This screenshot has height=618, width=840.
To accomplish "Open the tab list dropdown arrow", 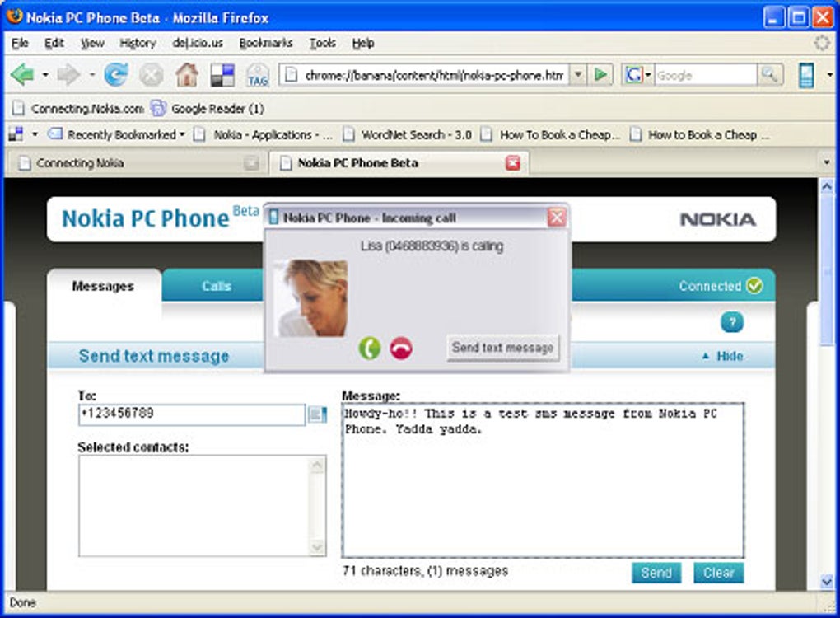I will coord(825,162).
